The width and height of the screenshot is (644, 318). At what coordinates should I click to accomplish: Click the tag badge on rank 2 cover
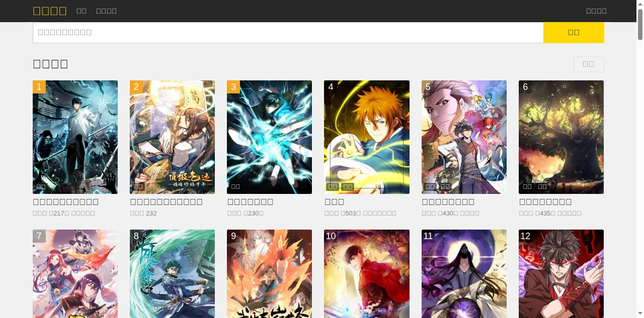pyautogui.click(x=138, y=187)
